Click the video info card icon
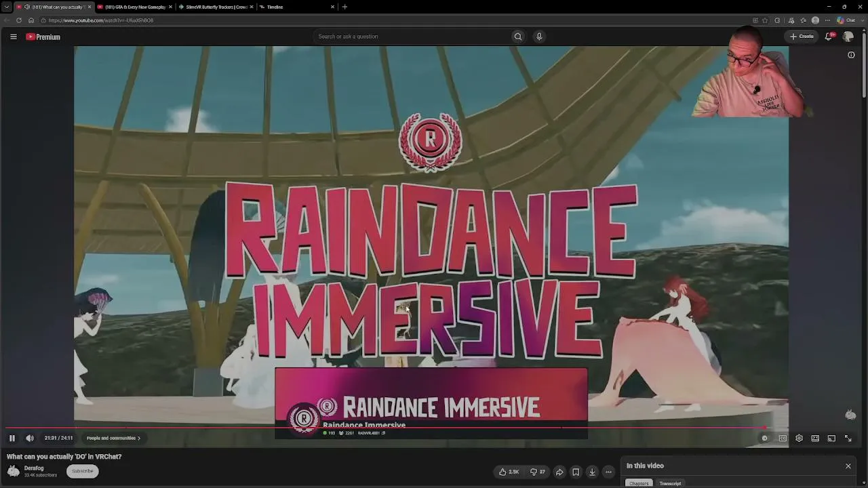This screenshot has width=868, height=488. coord(851,55)
